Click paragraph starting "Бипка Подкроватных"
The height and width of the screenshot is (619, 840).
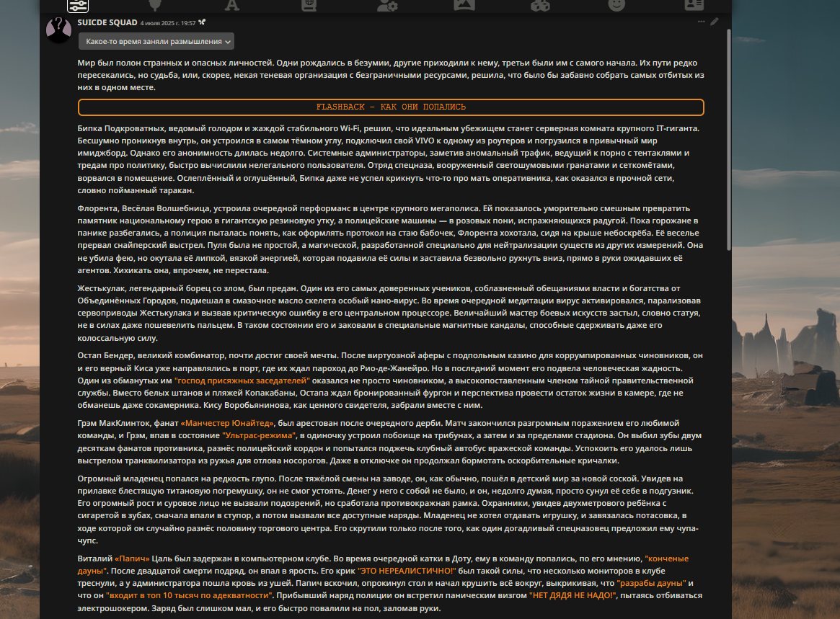click(x=391, y=159)
